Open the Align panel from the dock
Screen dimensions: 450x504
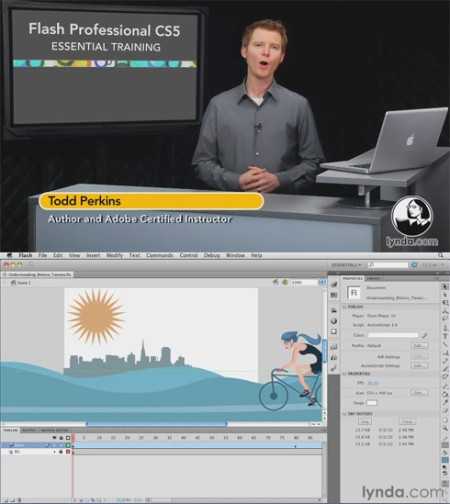point(334,310)
